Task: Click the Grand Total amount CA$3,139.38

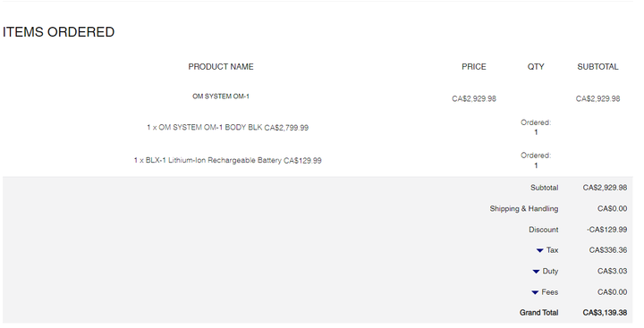Action: [x=605, y=313]
